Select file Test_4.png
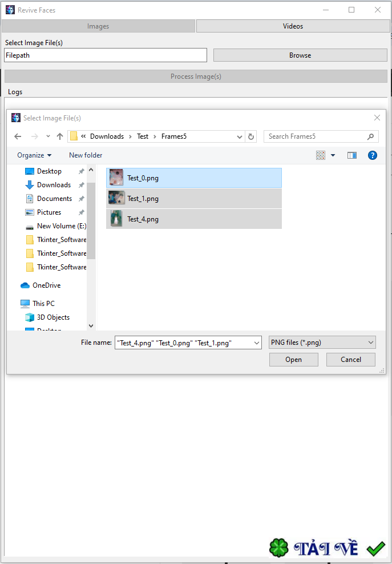 [194, 219]
